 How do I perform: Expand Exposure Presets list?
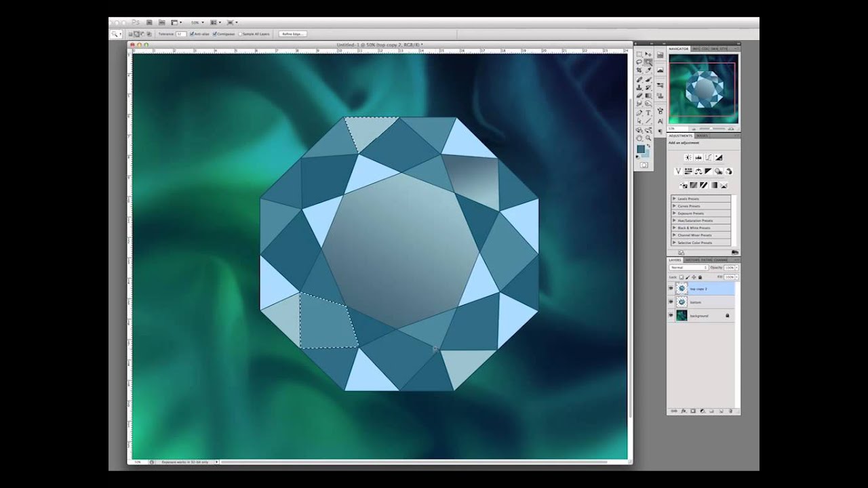(x=675, y=213)
